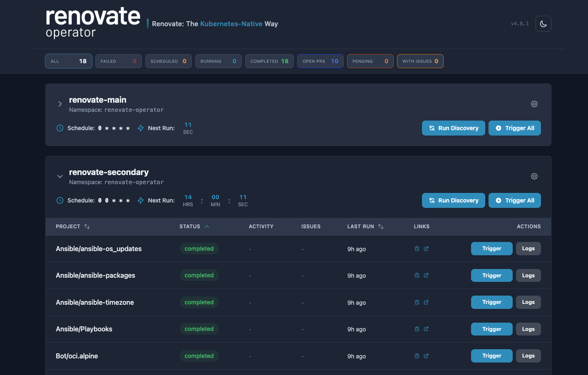View Logs for Ansible/ansible-os_updates
The width and height of the screenshot is (588, 375).
(528, 249)
